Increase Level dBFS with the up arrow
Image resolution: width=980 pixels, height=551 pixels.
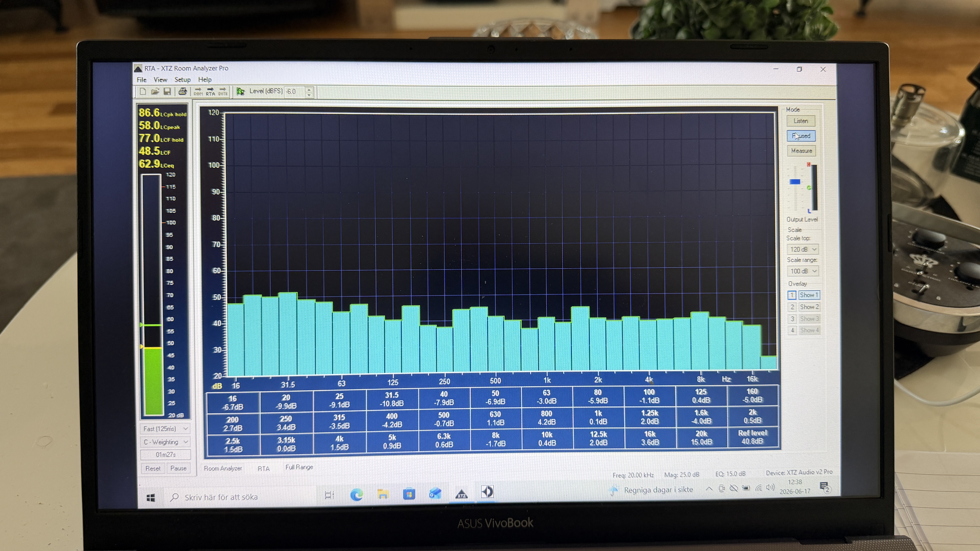click(x=309, y=89)
